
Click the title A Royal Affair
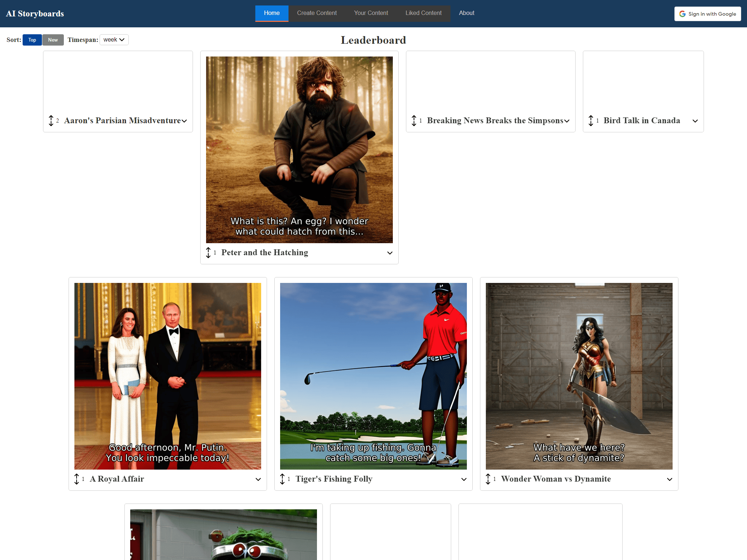tap(117, 479)
